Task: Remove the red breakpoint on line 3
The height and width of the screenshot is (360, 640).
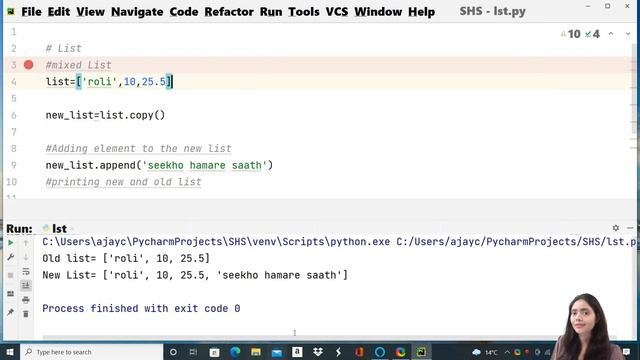Action: click(29, 64)
